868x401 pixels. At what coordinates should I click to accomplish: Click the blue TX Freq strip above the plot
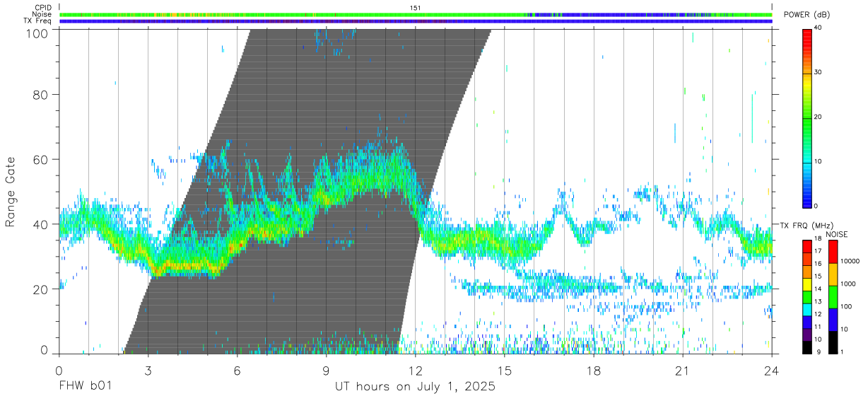416,21
